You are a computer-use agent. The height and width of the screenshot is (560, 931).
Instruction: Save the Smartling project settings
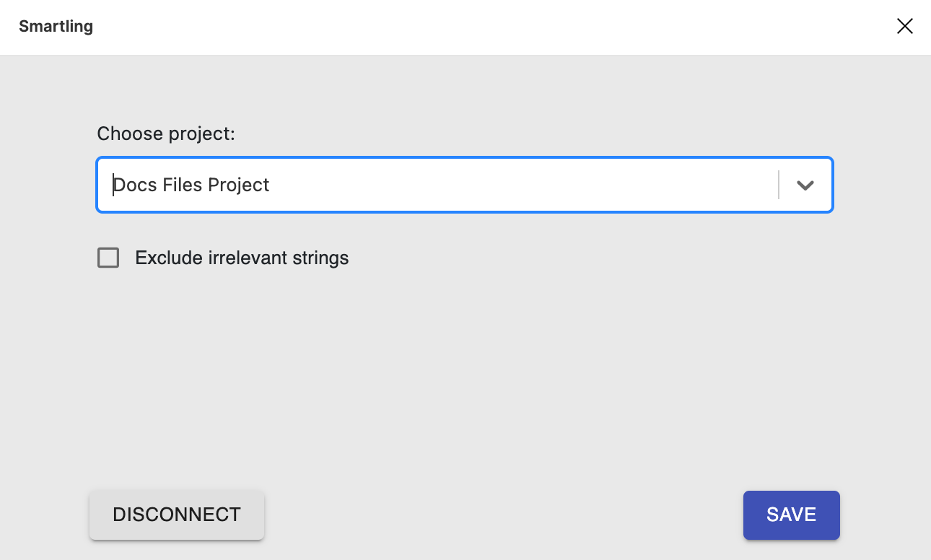[791, 515]
